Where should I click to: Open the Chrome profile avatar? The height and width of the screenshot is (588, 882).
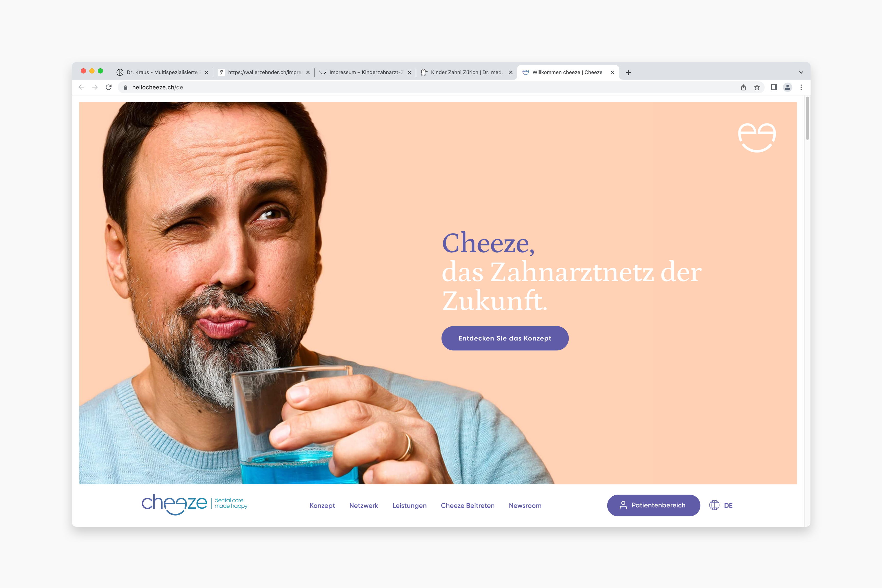(788, 87)
